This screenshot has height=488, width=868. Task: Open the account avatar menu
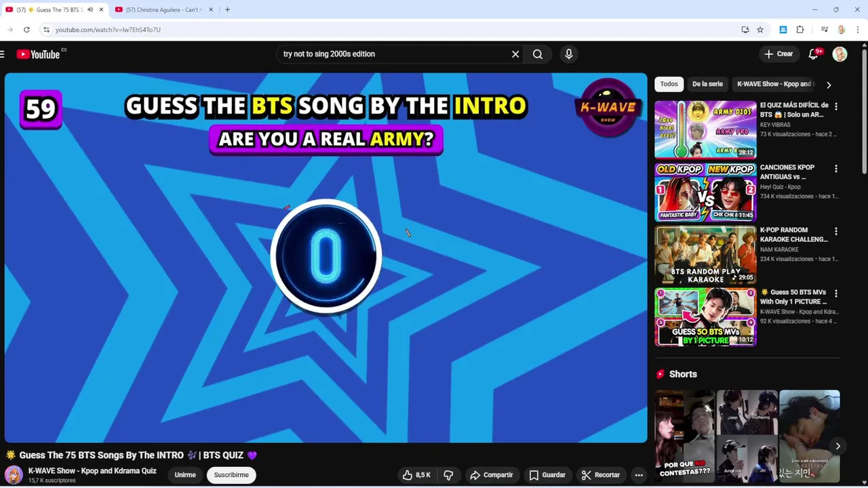pyautogui.click(x=840, y=54)
